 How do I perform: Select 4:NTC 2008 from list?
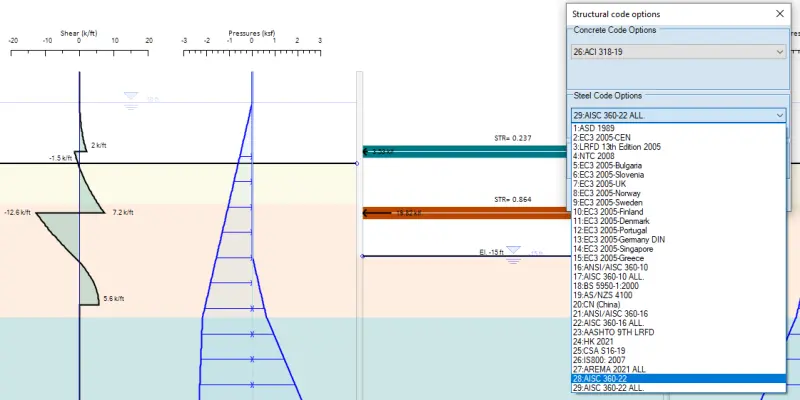click(x=678, y=156)
